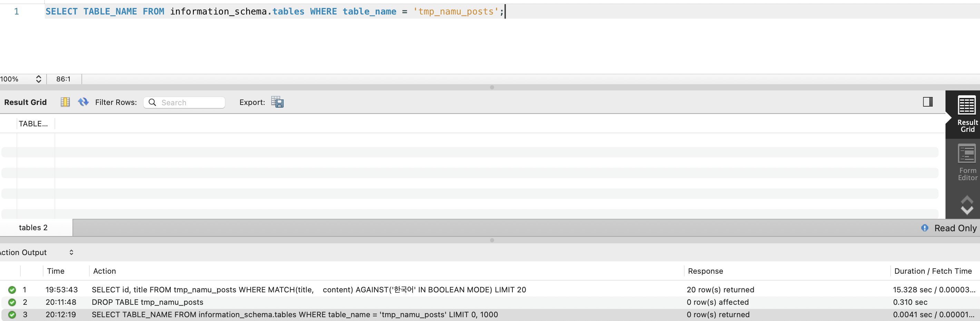The height and width of the screenshot is (321, 980).
Task: Refresh the query result grid
Action: [x=83, y=102]
